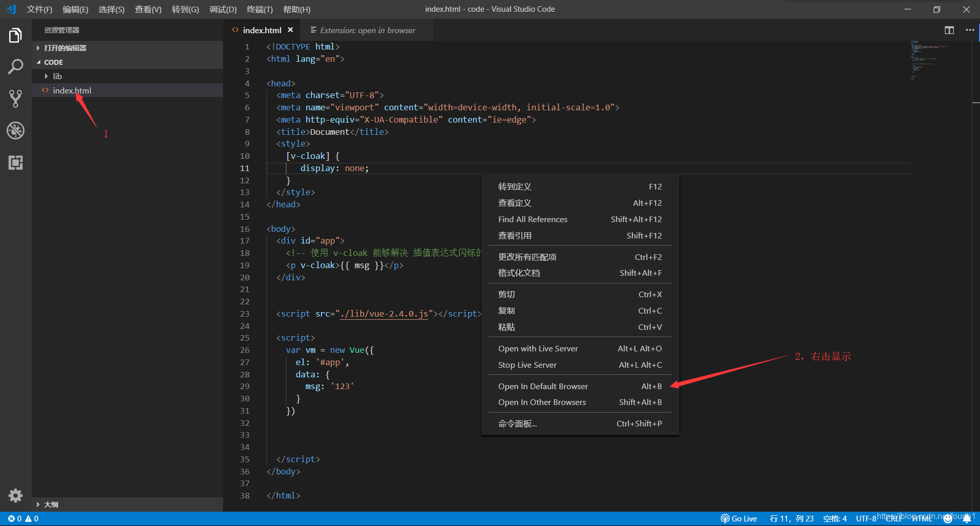Choose 剪切 in context menu
The image size is (980, 526).
pos(580,295)
